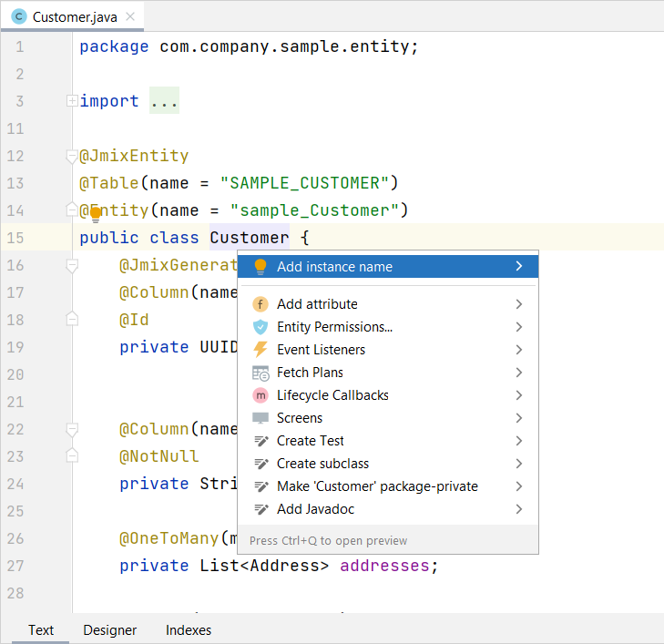Screen dimensions: 664x644
Task: Collapse fold marker on line 16
Action: 72,265
